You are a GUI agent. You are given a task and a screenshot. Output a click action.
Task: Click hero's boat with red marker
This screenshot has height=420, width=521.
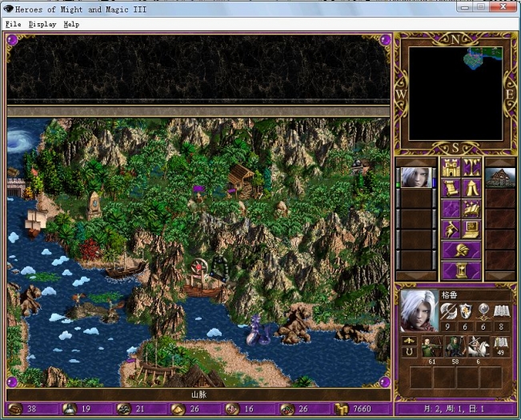click(x=202, y=279)
